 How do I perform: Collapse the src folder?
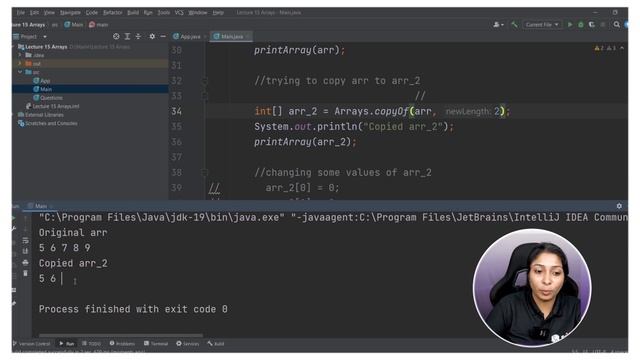pos(20,72)
